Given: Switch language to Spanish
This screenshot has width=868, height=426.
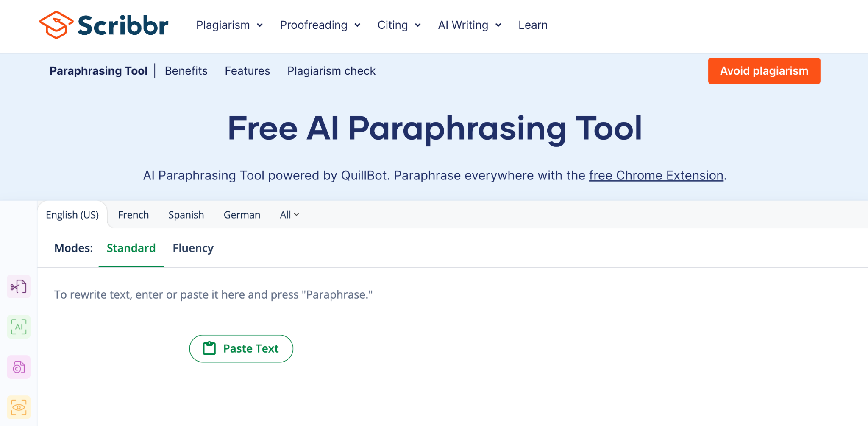Looking at the screenshot, I should [x=186, y=215].
